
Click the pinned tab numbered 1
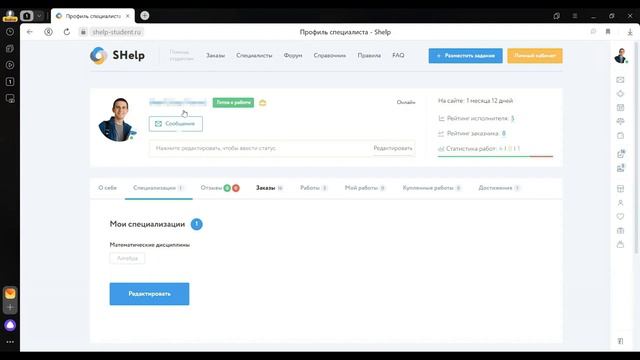tap(27, 16)
